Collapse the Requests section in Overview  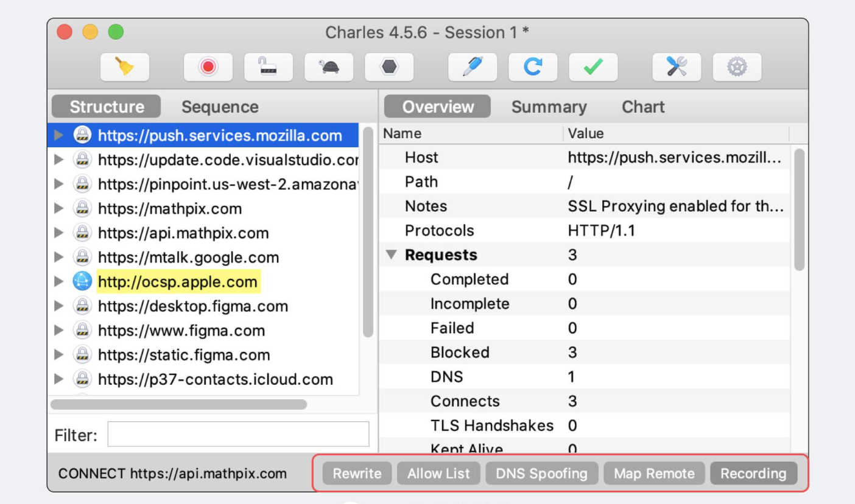392,255
